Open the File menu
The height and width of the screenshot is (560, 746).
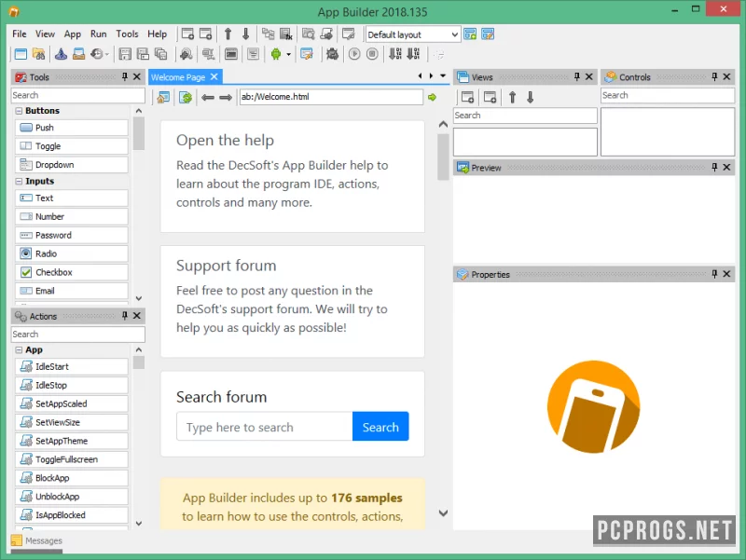(20, 34)
